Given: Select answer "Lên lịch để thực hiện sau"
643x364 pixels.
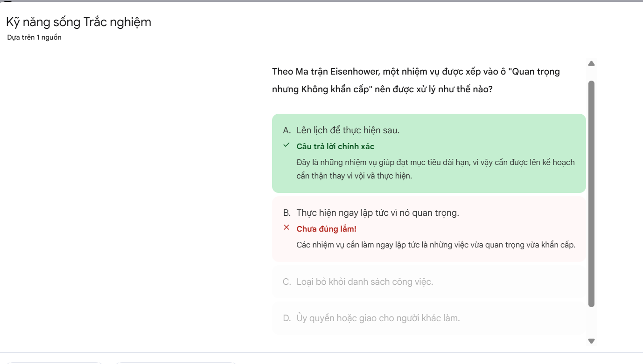Looking at the screenshot, I should (x=348, y=130).
